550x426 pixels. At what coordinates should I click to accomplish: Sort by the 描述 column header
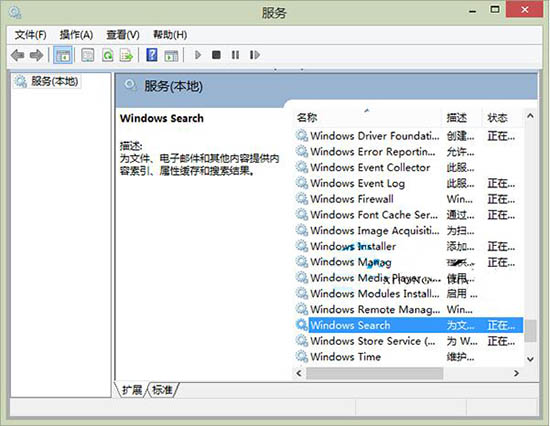coord(461,118)
